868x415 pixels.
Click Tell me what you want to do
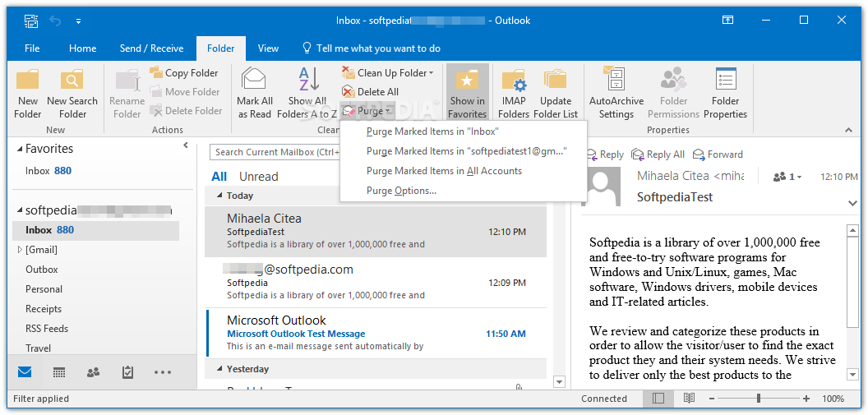371,48
